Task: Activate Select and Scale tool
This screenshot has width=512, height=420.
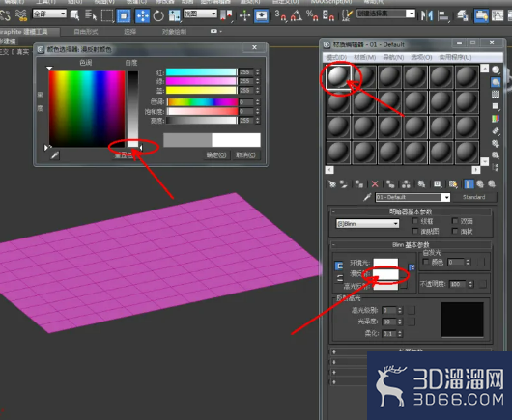Action: 174,15
